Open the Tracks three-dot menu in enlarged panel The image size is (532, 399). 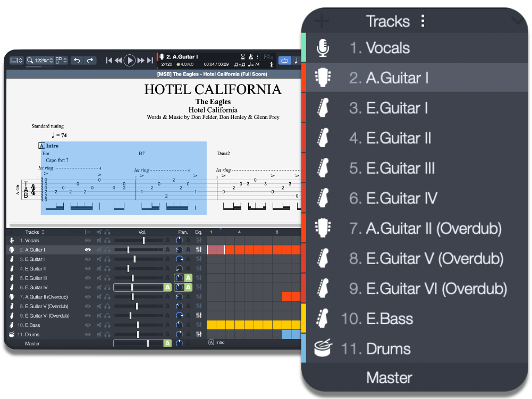click(423, 21)
